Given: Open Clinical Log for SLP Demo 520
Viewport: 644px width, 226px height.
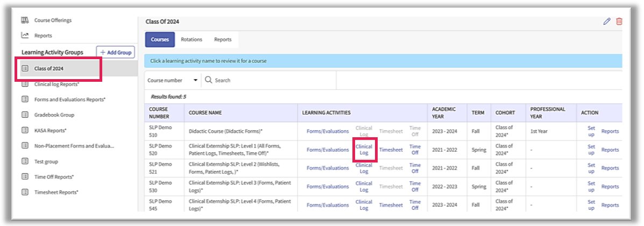Looking at the screenshot, I should point(364,150).
